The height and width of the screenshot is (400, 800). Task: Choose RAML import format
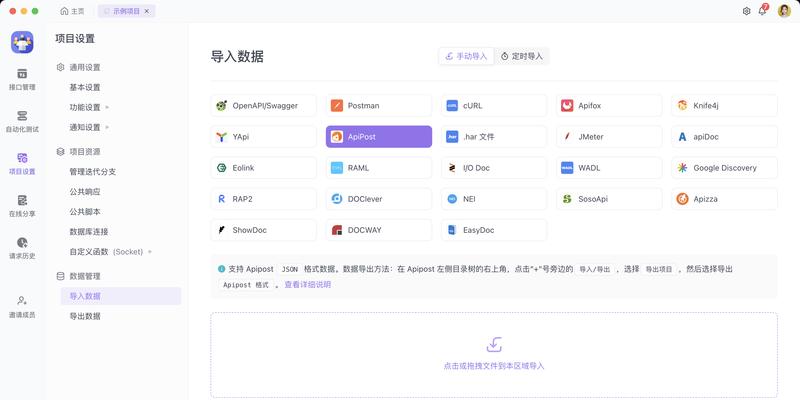(x=379, y=168)
